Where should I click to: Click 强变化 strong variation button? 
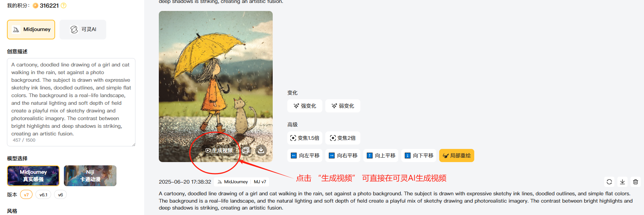coord(305,106)
